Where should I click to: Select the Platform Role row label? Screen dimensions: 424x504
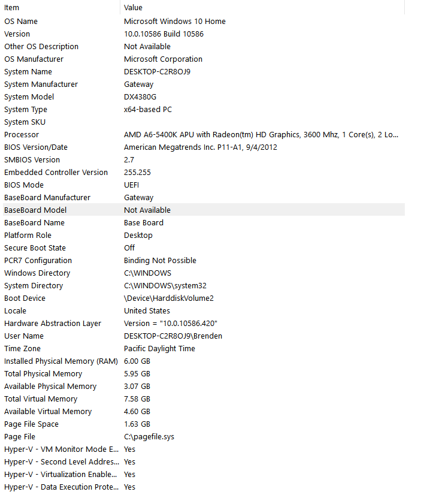(28, 236)
